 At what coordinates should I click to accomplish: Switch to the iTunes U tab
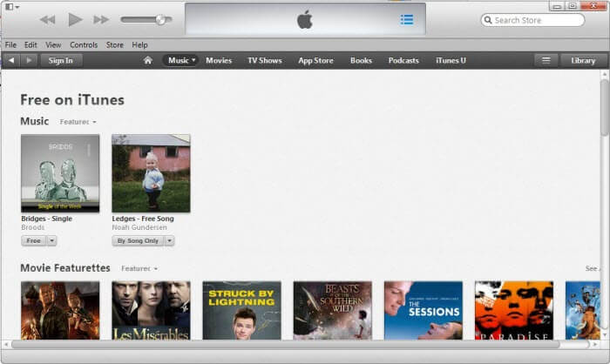[x=451, y=60]
